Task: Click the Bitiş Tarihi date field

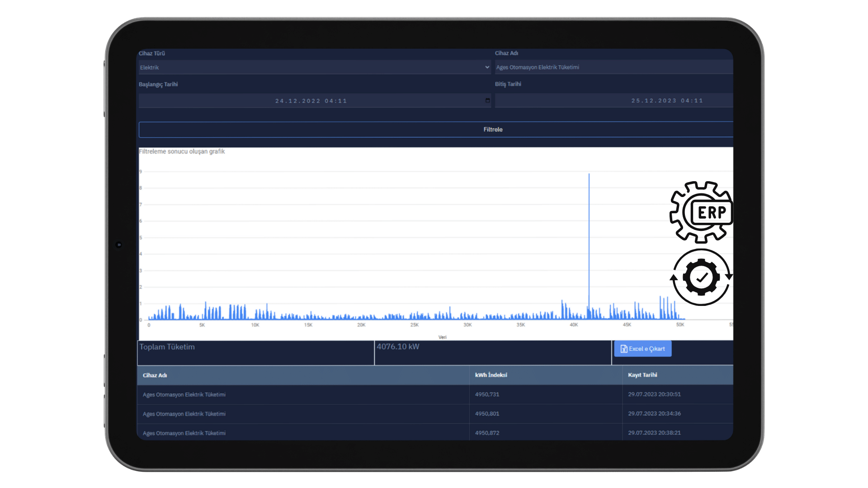Action: pos(613,101)
